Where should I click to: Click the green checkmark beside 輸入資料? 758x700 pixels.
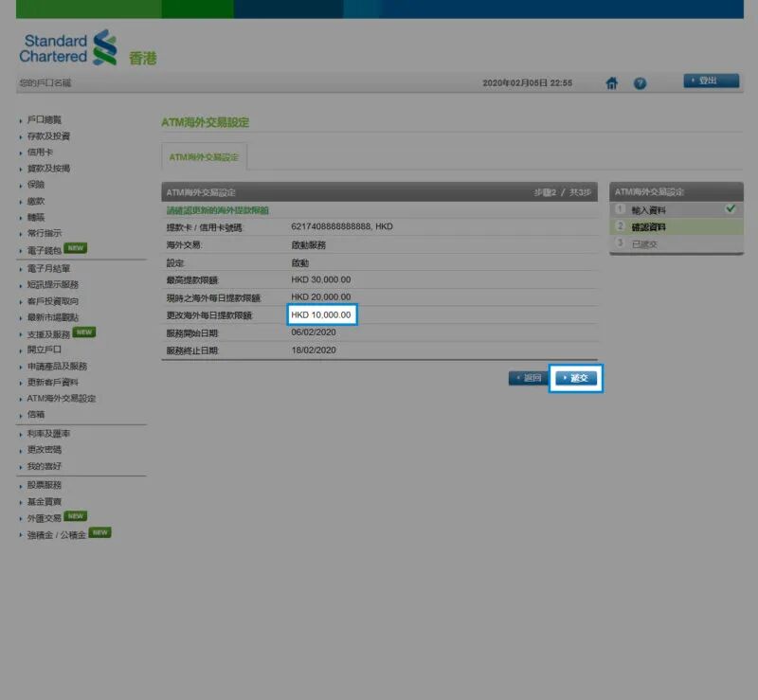(729, 208)
